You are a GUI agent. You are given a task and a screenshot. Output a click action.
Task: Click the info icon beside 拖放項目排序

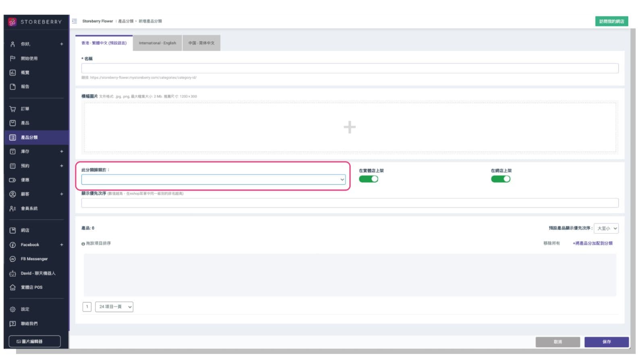pyautogui.click(x=83, y=244)
